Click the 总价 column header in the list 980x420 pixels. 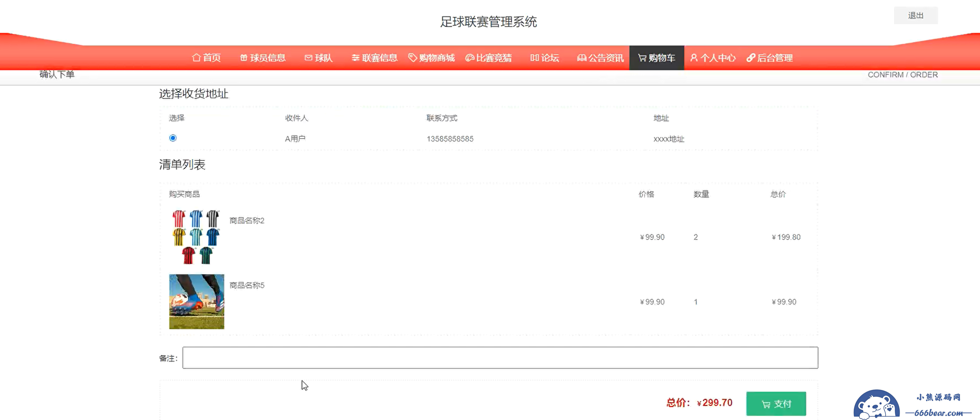coord(778,194)
